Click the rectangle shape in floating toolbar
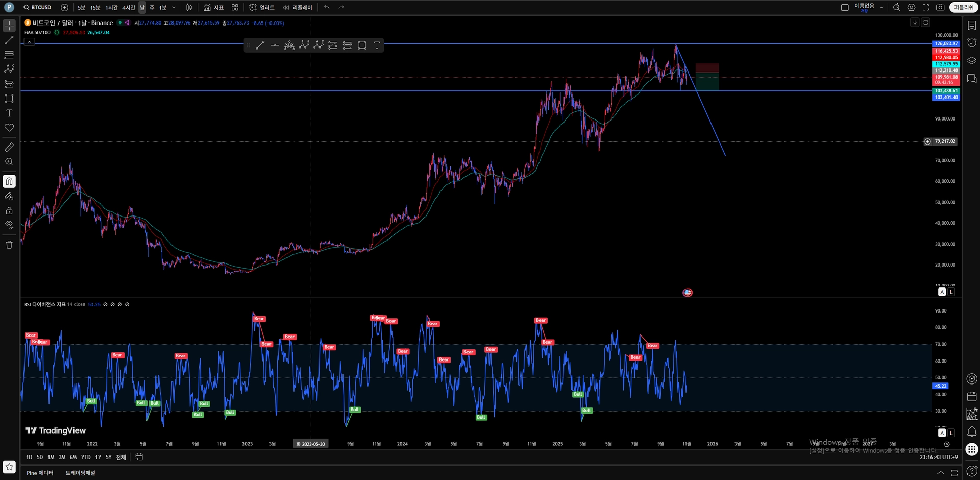 click(362, 45)
